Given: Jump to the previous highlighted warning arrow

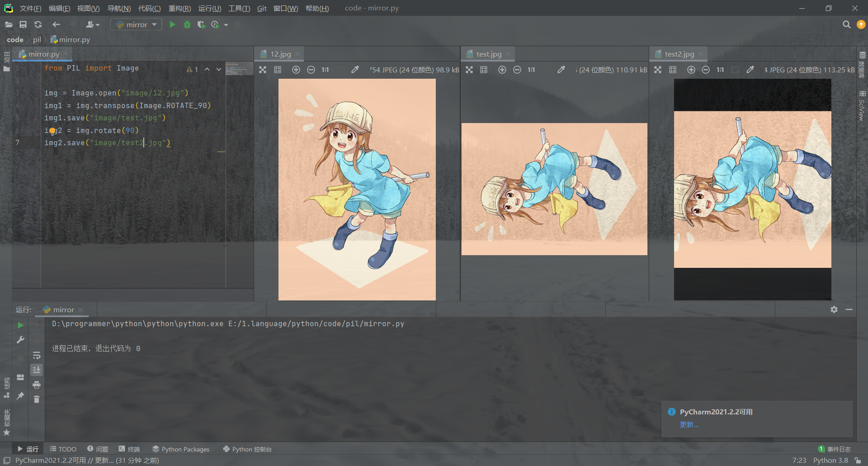Looking at the screenshot, I should coord(207,70).
